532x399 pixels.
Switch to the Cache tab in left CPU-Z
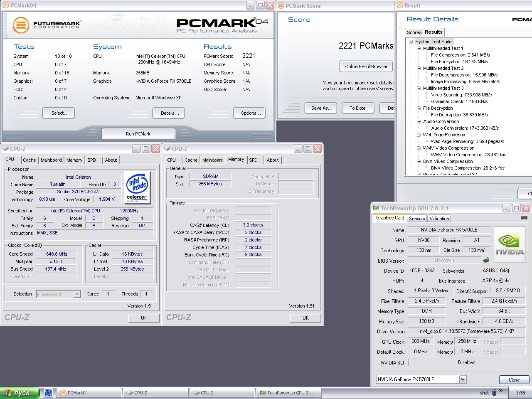coord(30,160)
